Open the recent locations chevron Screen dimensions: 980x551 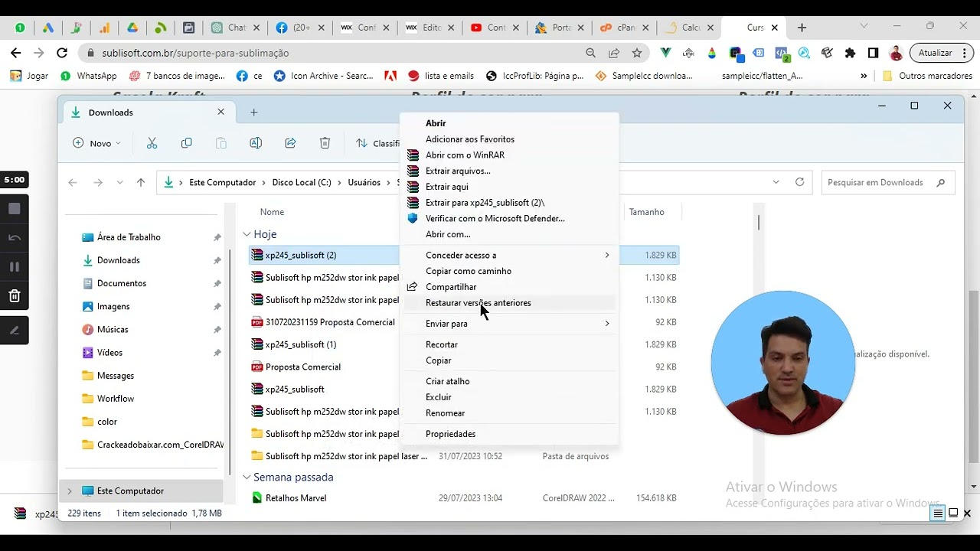pos(119,182)
